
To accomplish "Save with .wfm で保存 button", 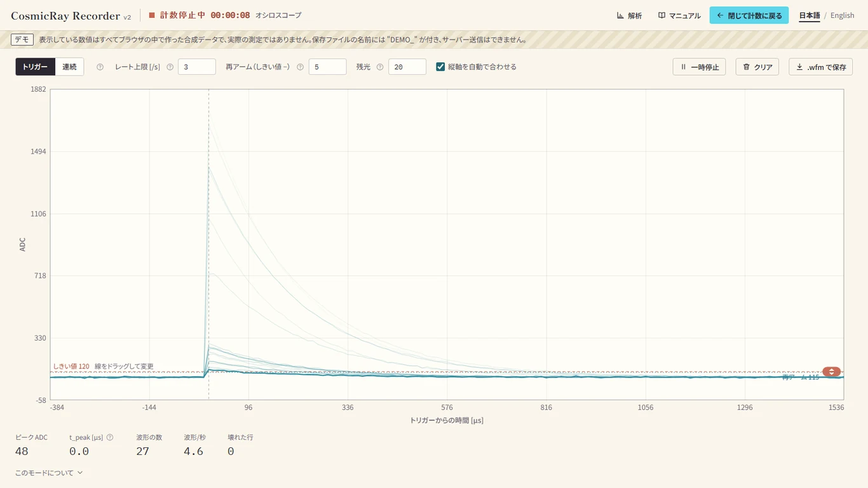I will [x=820, y=67].
